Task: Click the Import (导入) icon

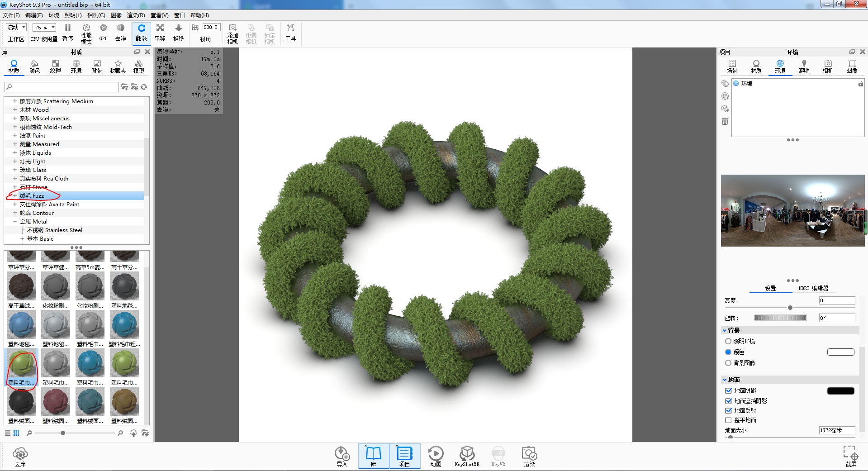Action: point(342,456)
